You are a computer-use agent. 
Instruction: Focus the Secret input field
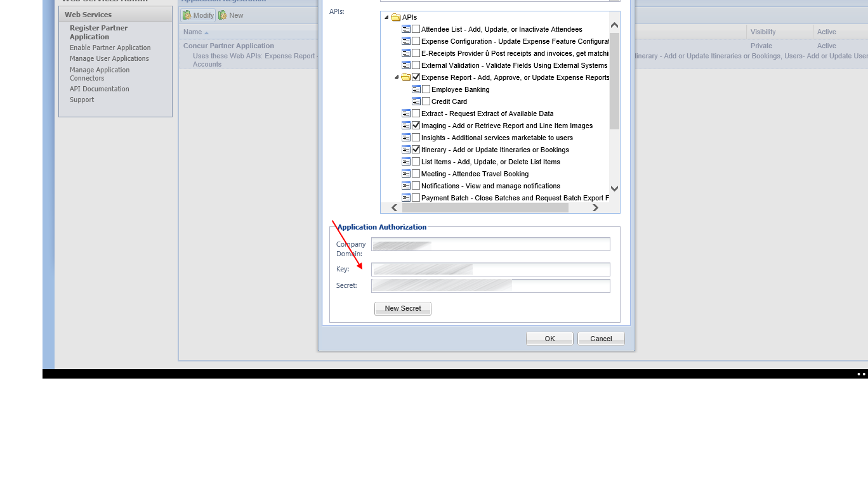click(x=490, y=286)
